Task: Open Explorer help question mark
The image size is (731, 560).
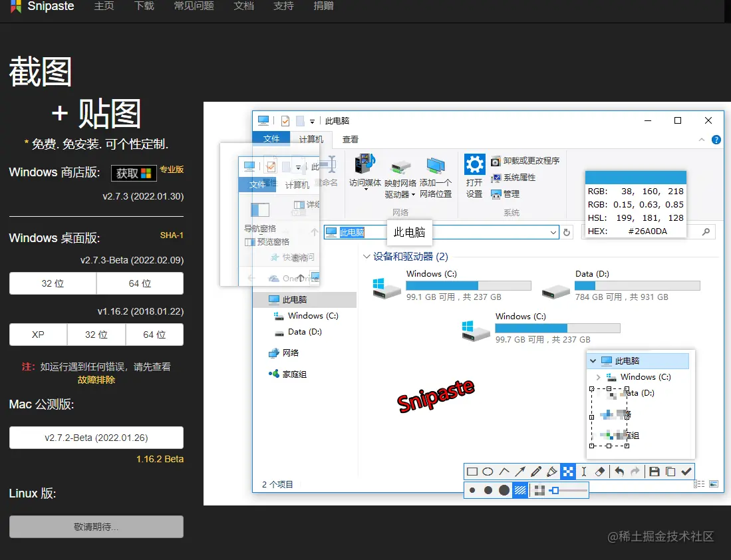Action: (x=716, y=140)
